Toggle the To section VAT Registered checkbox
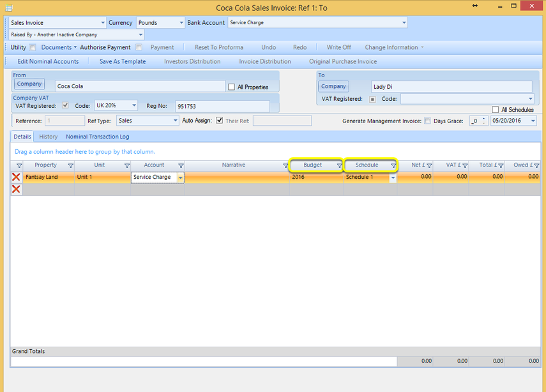Viewport: 546px width, 392px height. (x=372, y=99)
